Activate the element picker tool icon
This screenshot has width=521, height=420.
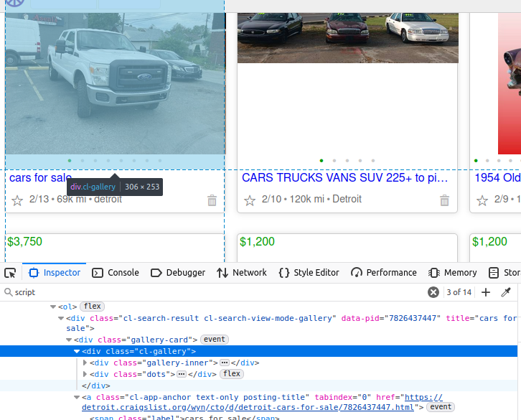[x=11, y=273]
